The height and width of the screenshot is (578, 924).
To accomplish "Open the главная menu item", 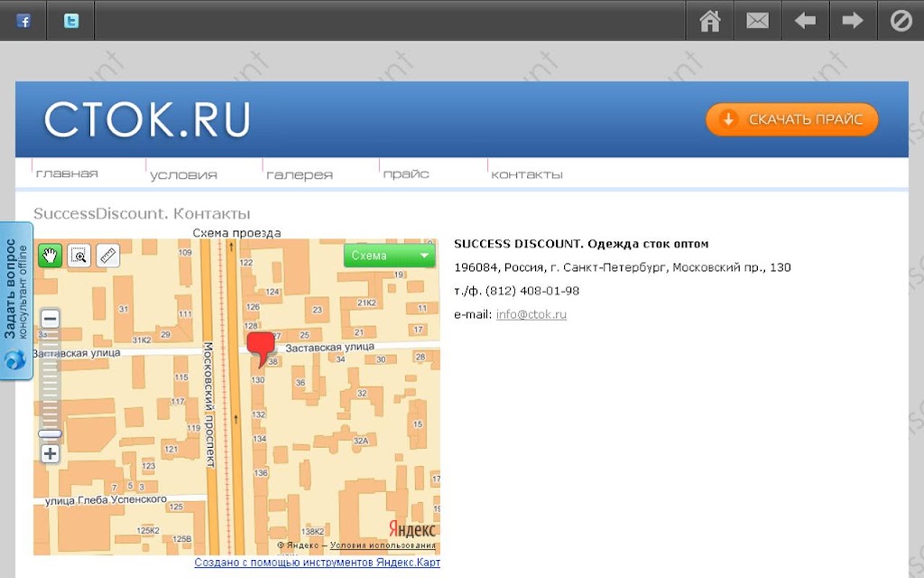I will coord(67,173).
